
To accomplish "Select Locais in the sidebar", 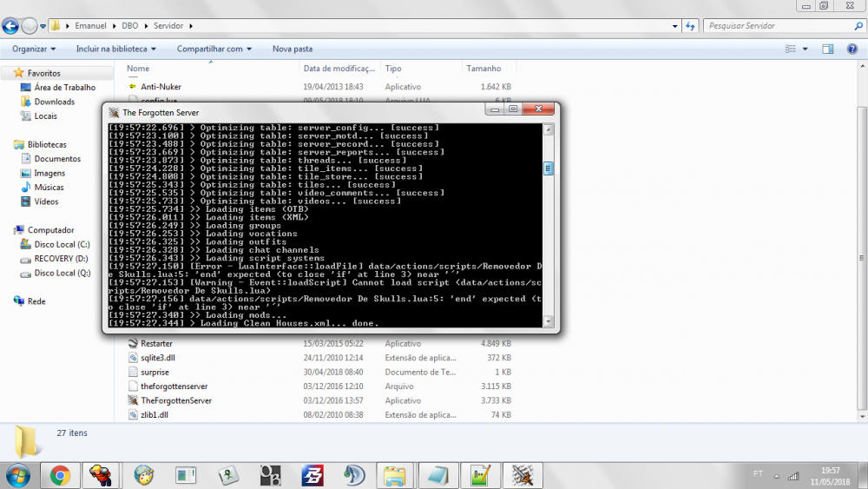I will 45,116.
